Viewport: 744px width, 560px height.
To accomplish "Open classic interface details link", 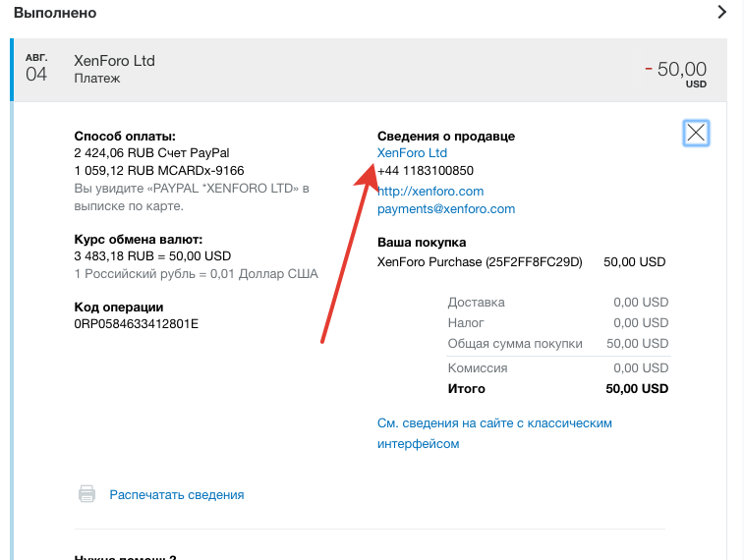I will coord(494,433).
